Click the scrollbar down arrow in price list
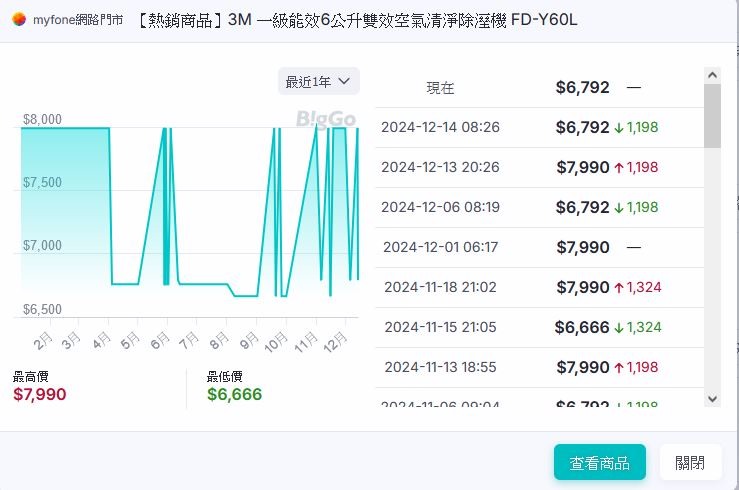The image size is (739, 490). tap(712, 400)
